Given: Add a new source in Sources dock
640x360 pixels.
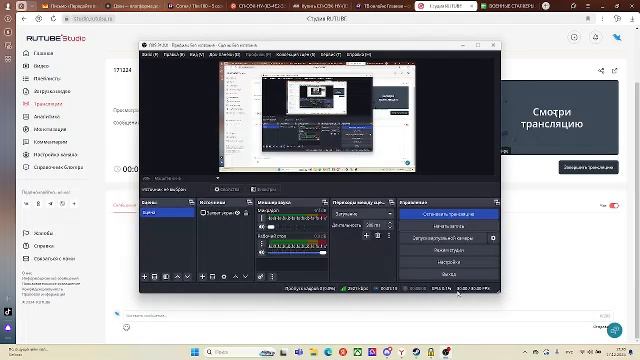Looking at the screenshot, I should [202, 277].
